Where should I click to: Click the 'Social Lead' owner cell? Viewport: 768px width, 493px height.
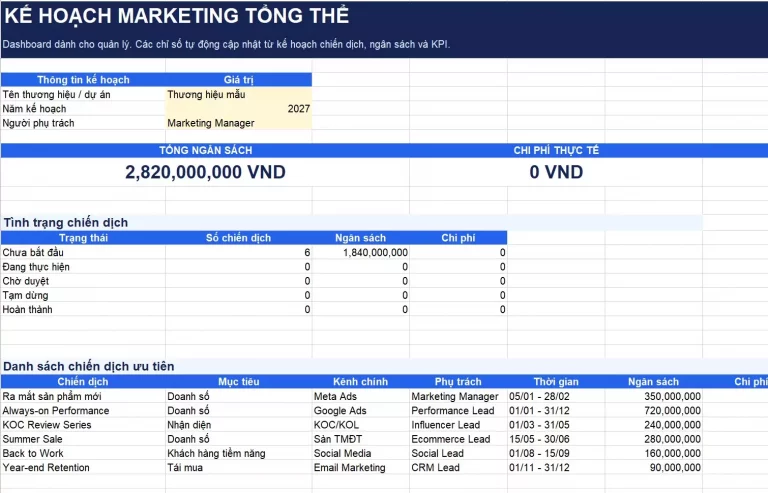coord(458,453)
